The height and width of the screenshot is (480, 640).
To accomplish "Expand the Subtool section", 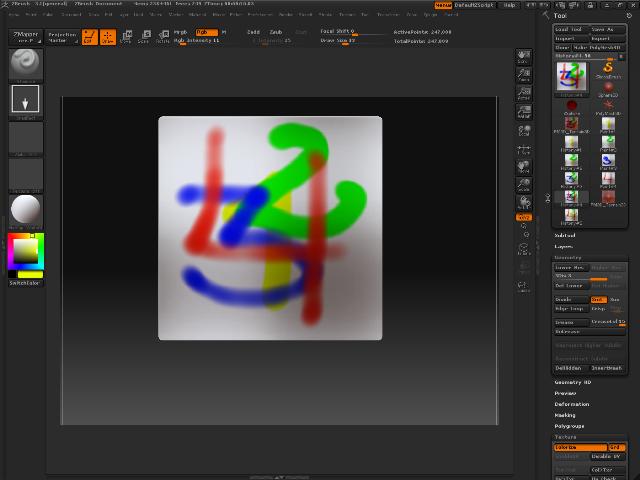I will [565, 235].
